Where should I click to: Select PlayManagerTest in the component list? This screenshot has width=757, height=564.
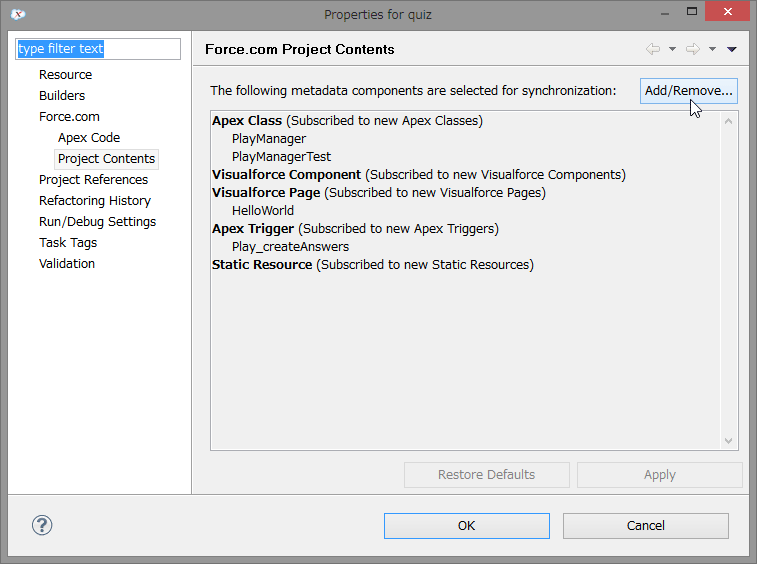point(281,157)
